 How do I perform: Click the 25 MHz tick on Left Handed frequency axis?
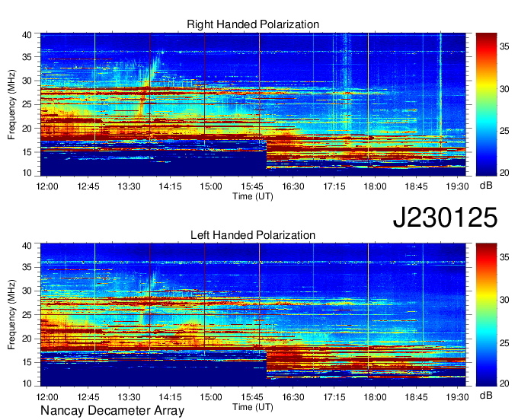[27, 315]
